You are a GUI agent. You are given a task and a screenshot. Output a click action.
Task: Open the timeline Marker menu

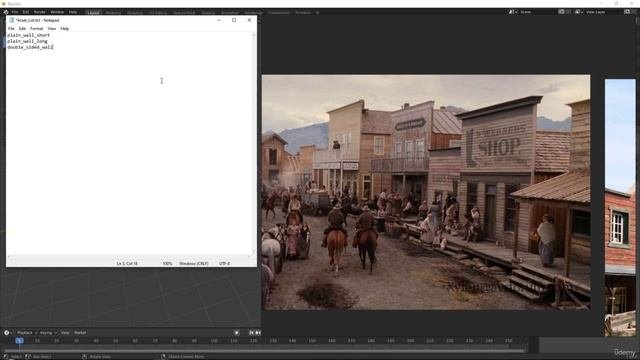[x=80, y=333]
